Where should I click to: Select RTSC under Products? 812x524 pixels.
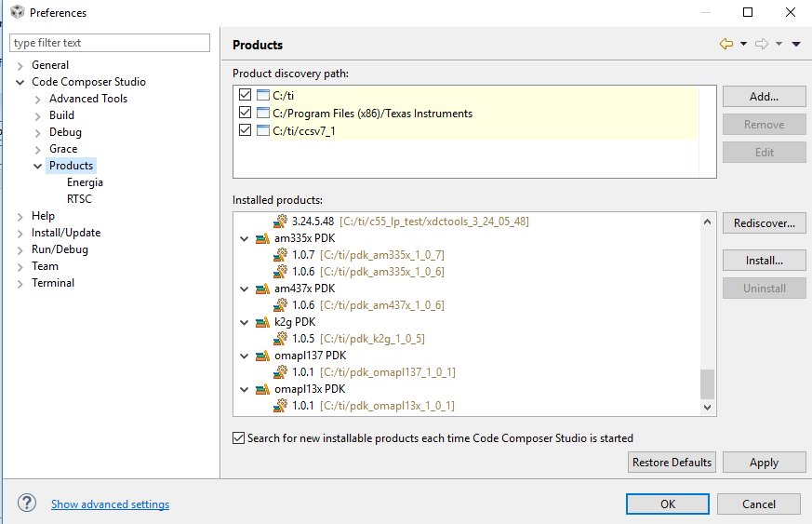pos(79,199)
